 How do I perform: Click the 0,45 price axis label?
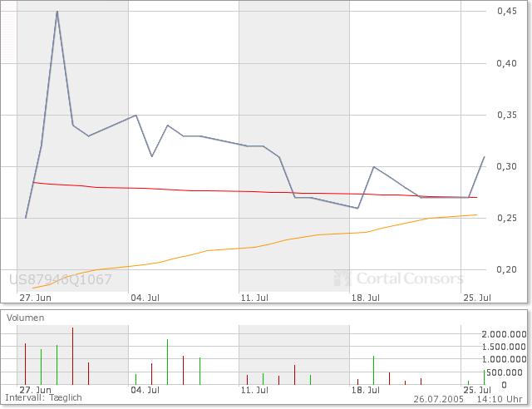point(507,11)
